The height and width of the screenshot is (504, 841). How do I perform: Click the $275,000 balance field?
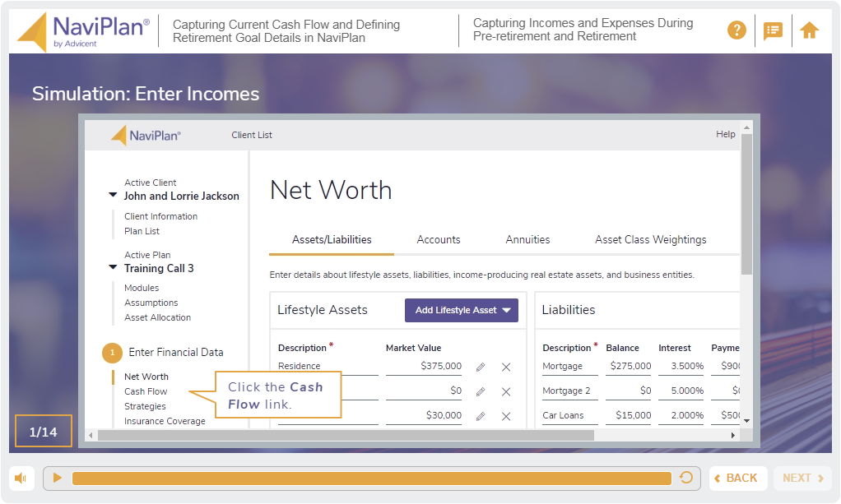tap(629, 366)
